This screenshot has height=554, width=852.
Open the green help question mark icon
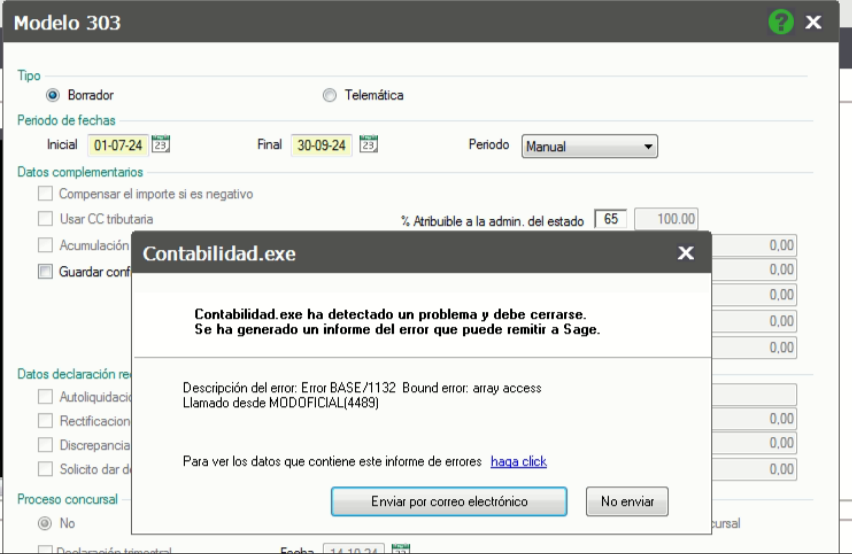(x=781, y=22)
